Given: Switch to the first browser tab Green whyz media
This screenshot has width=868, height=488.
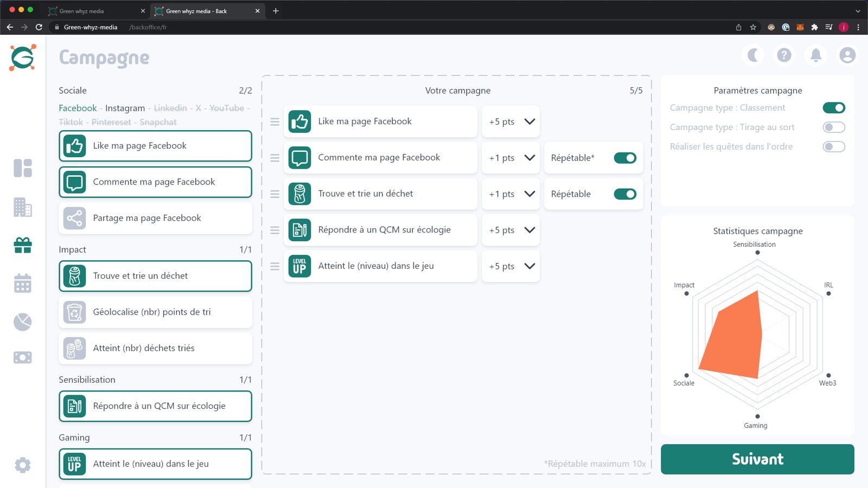Looking at the screenshot, I should 96,11.
